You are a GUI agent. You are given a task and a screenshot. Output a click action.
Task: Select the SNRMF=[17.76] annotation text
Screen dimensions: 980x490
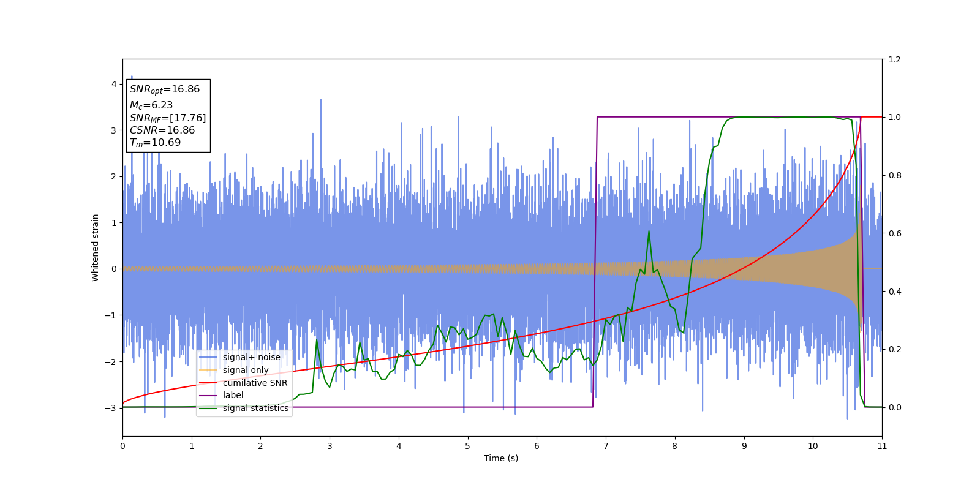point(168,118)
